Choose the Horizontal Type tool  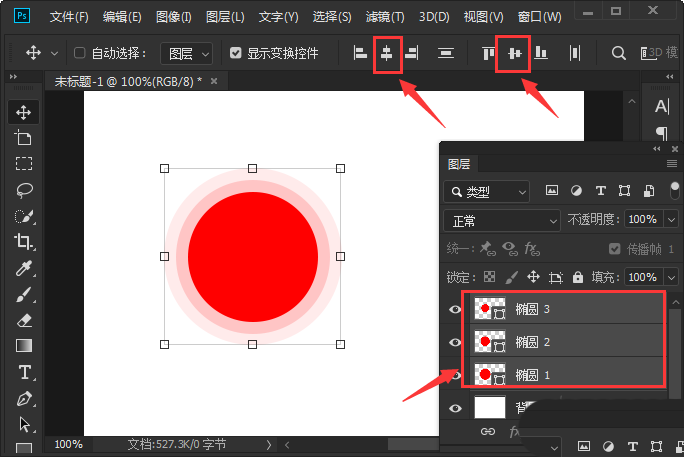[x=24, y=372]
